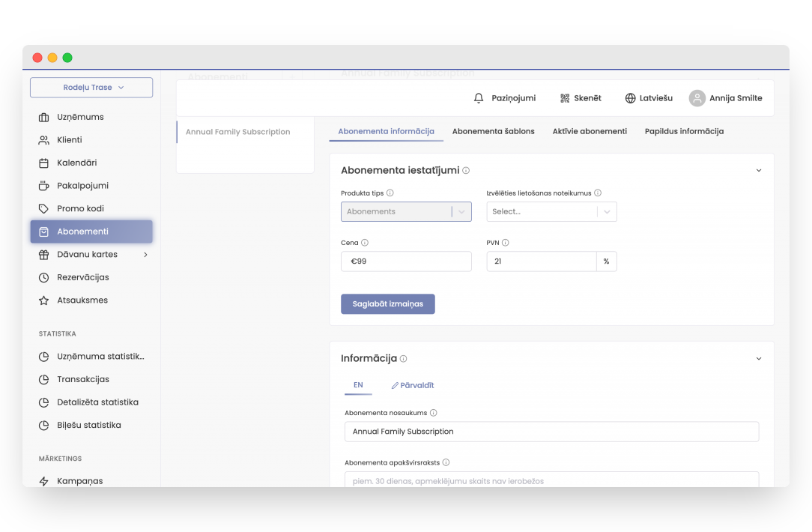Click into the Cena price field

click(406, 262)
